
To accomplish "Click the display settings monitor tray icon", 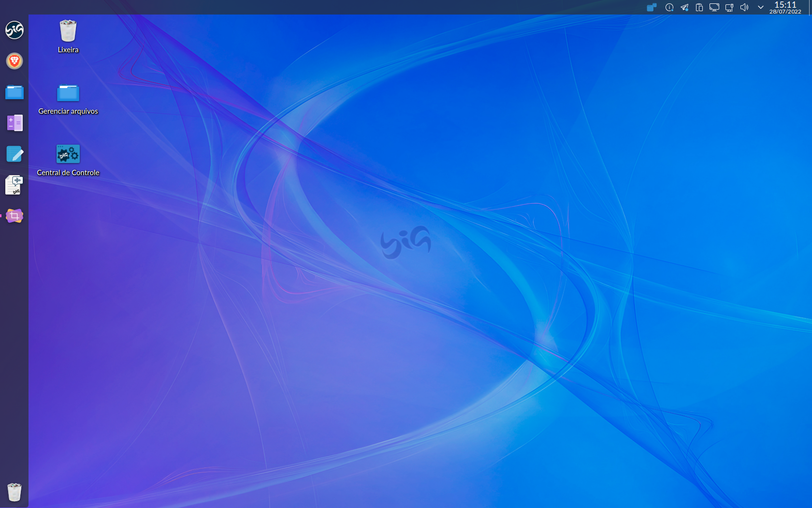I will pos(714,7).
